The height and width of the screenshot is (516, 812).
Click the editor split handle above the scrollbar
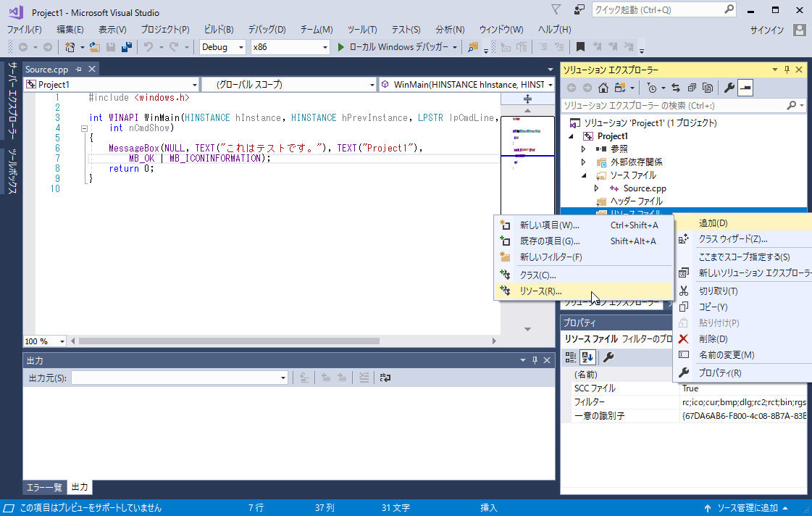click(527, 99)
